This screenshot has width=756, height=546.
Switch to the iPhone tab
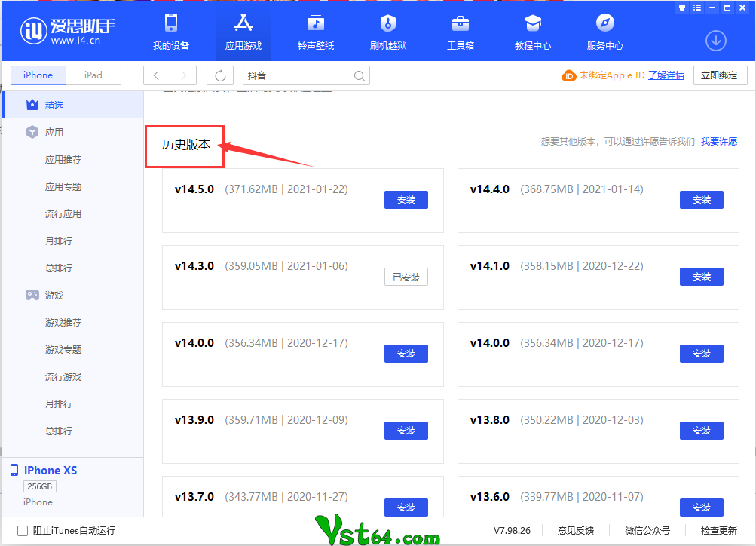[x=38, y=75]
